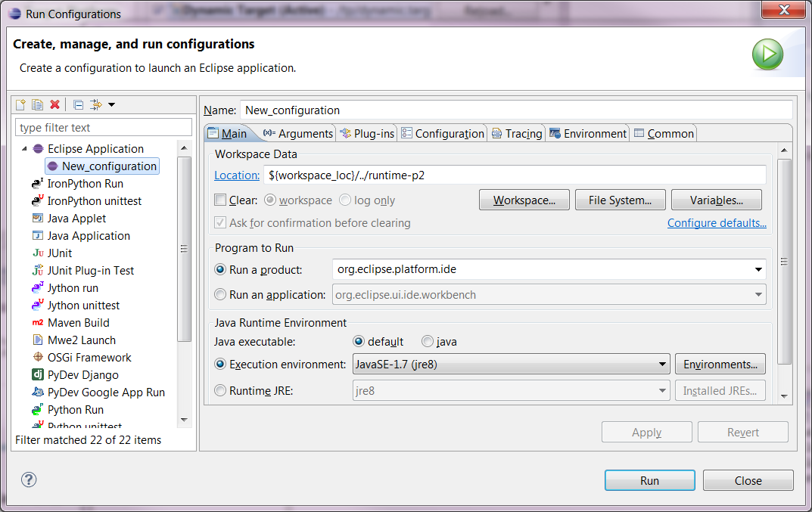
Task: Click the Mwe2 Launch icon
Action: [x=38, y=340]
